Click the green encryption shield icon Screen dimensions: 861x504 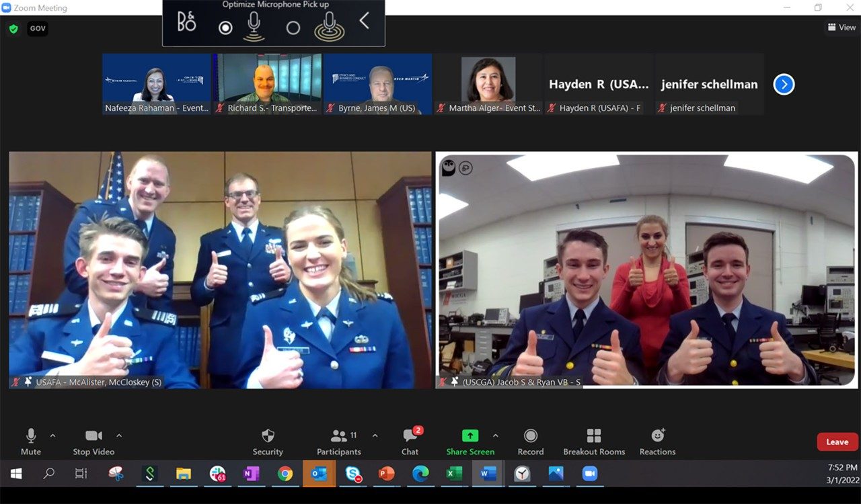pos(13,29)
